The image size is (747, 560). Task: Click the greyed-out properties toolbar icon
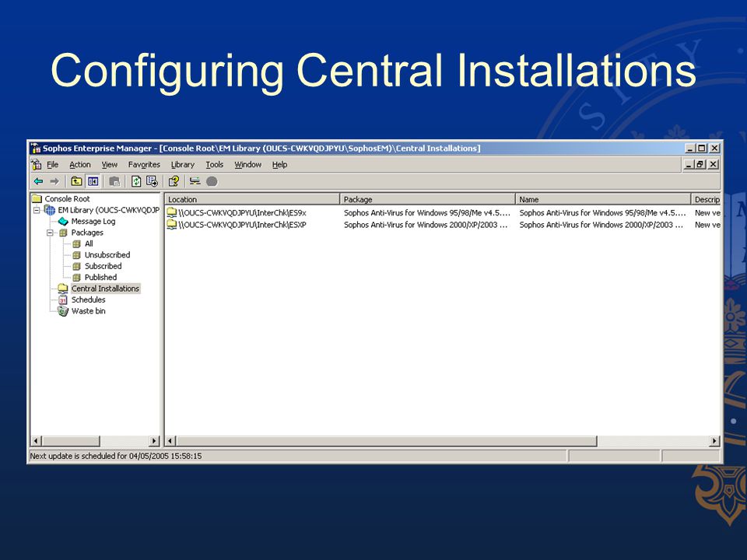coord(114,181)
